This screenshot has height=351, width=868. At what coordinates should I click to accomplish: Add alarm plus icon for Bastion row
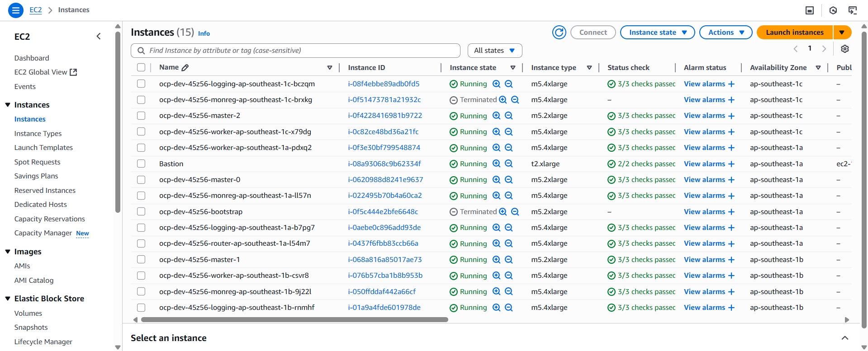pos(731,164)
